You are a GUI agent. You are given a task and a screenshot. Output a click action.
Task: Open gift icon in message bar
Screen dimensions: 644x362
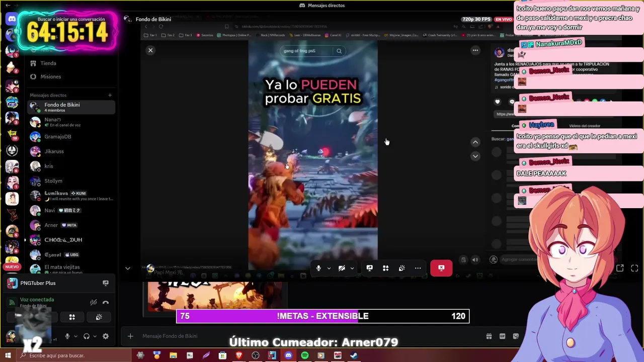coord(489,336)
